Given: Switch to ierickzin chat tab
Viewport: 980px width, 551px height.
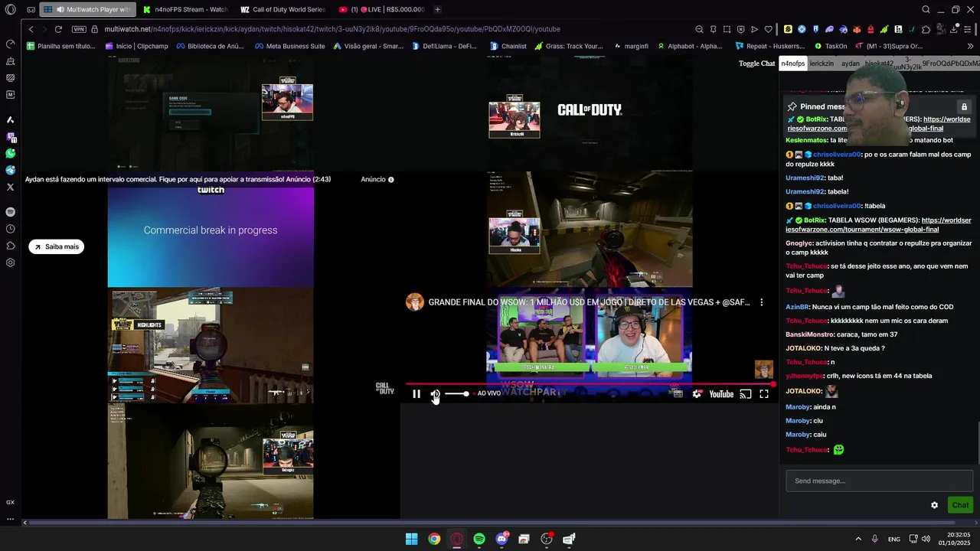Looking at the screenshot, I should click(x=822, y=64).
